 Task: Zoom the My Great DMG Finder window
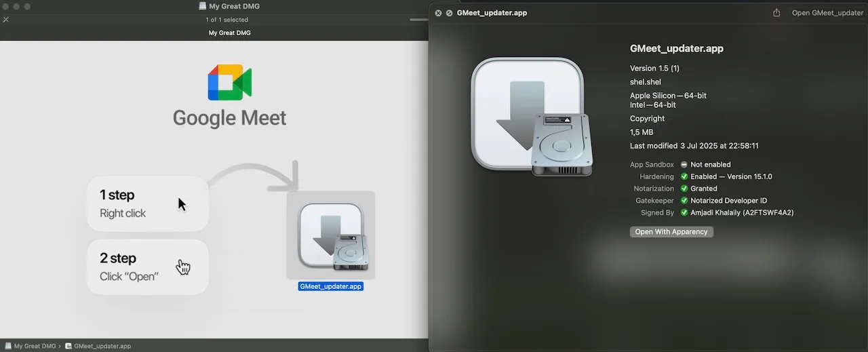click(x=27, y=6)
